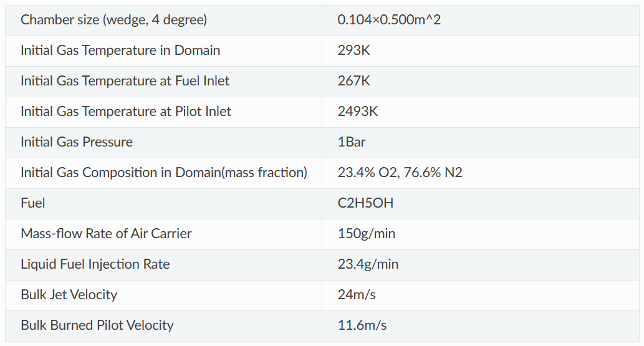Click 'Initial Gas Temperature in Domain' label
644x346 pixels.
120,50
